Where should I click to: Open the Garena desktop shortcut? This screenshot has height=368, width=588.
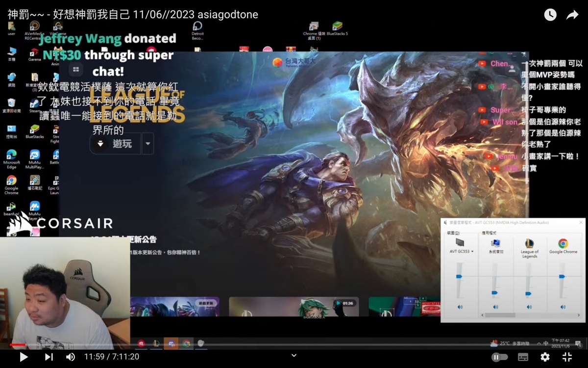point(34,54)
